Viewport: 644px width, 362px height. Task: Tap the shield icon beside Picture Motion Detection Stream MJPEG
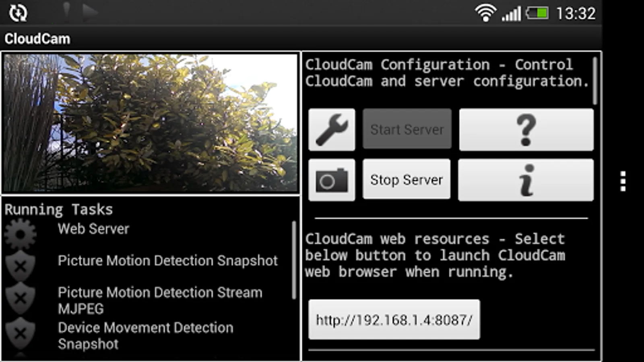tap(20, 298)
